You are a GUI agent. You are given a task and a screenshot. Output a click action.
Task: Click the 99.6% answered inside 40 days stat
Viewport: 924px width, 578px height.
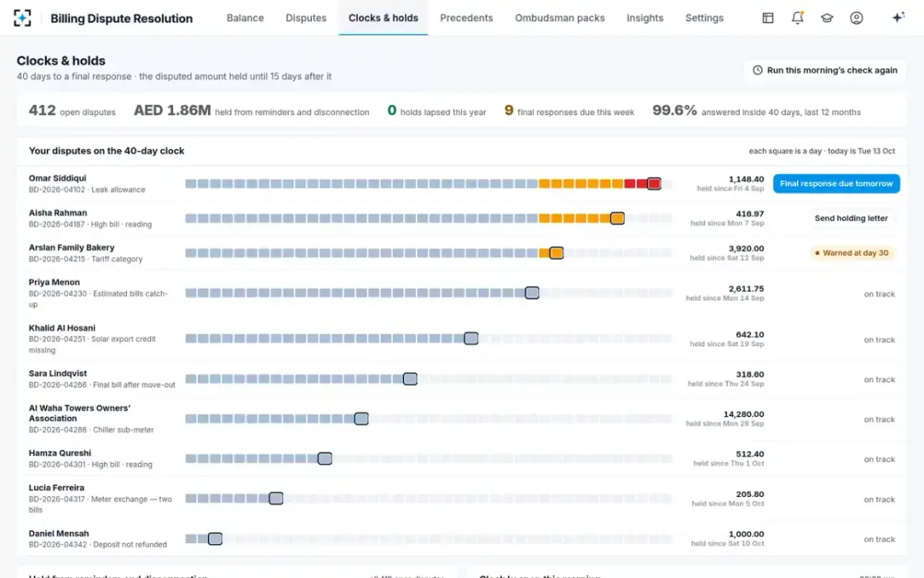[x=757, y=111]
